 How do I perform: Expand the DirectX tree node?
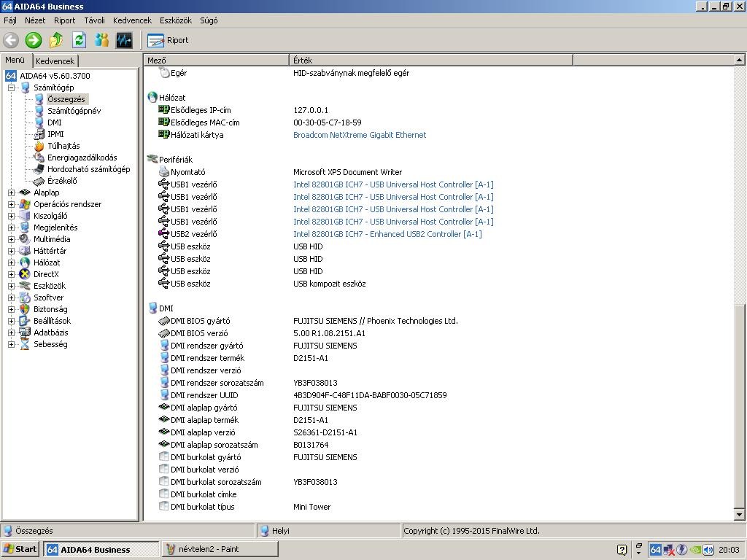click(x=11, y=274)
